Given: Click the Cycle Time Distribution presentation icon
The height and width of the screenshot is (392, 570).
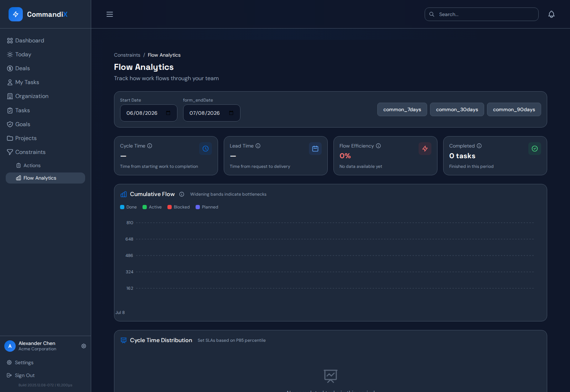Looking at the screenshot, I should (124, 340).
